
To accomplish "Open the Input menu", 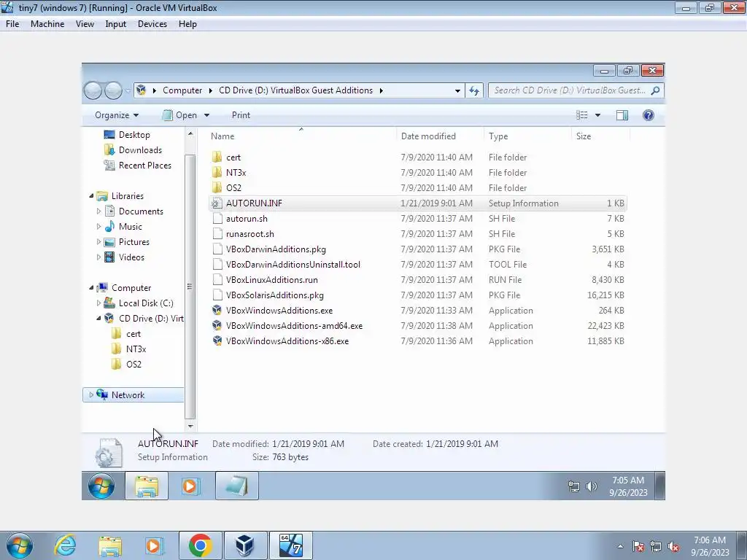I will click(x=116, y=24).
